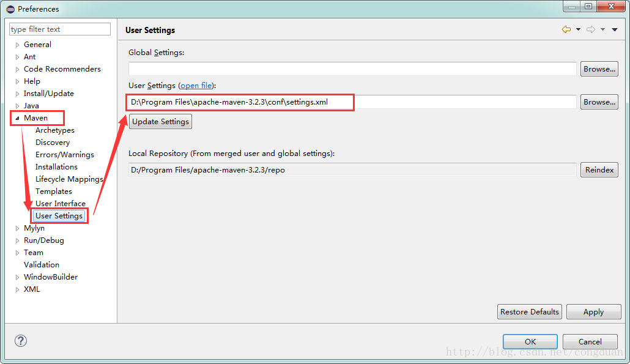630x364 pixels.
Task: Select User Settings under Maven
Action: pos(59,216)
